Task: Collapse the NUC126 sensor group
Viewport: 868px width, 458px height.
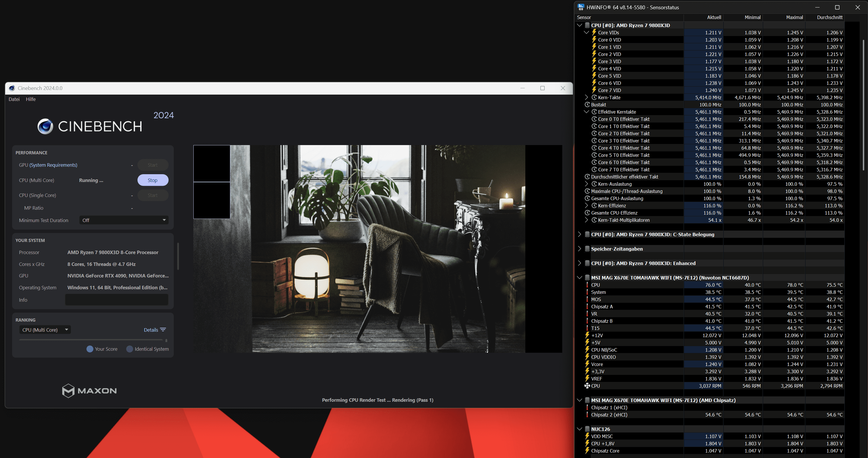Action: coord(580,429)
